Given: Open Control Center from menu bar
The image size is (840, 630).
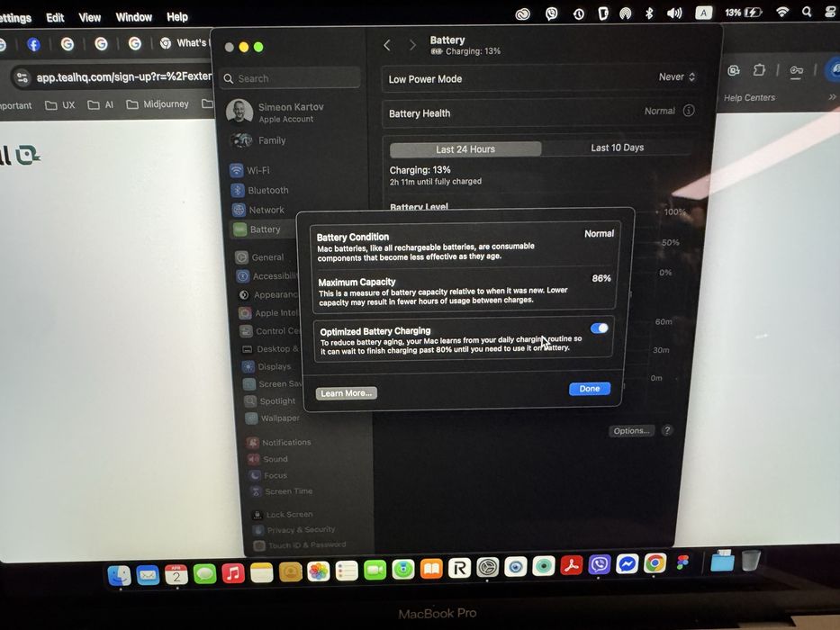Looking at the screenshot, I should coord(830,12).
